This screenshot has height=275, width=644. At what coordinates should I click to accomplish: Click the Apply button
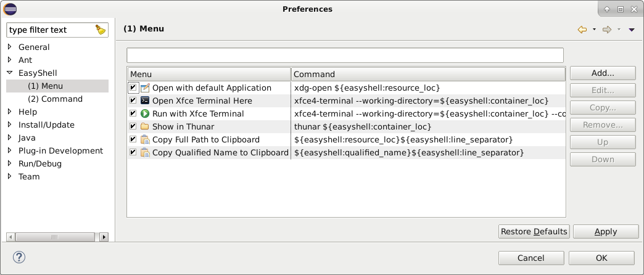point(606,231)
